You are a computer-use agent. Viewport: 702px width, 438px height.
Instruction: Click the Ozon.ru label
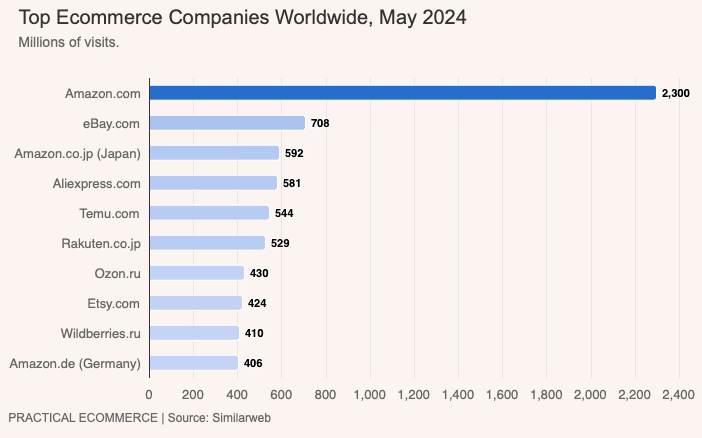(118, 274)
